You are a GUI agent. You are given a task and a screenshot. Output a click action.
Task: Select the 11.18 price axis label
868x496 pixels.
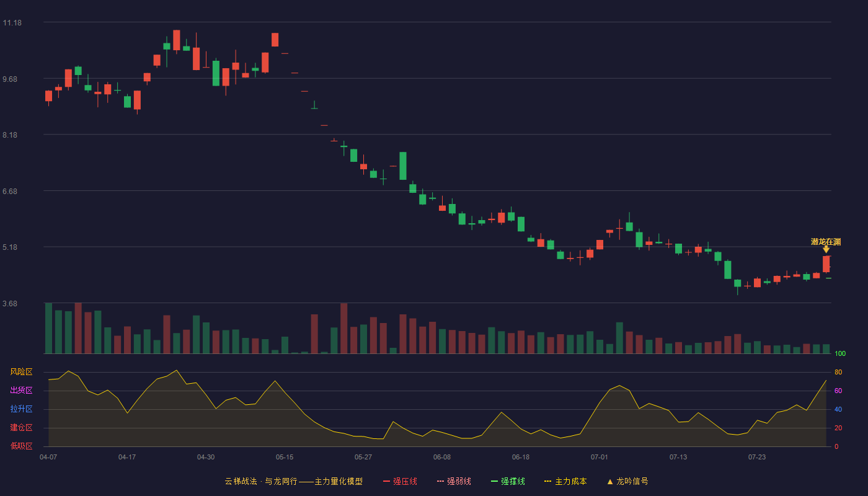[x=12, y=23]
